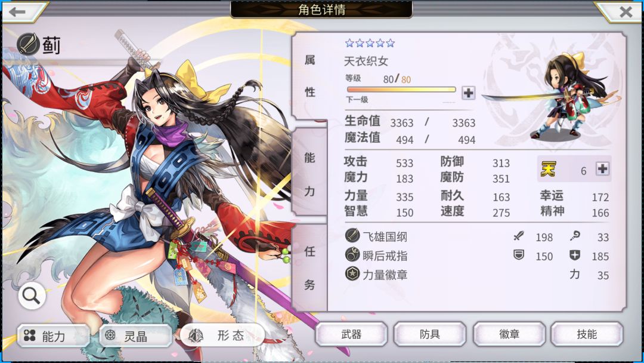This screenshot has width=644, height=363.
Task: Select the 飞雄国纲 weapon icon
Action: point(352,236)
